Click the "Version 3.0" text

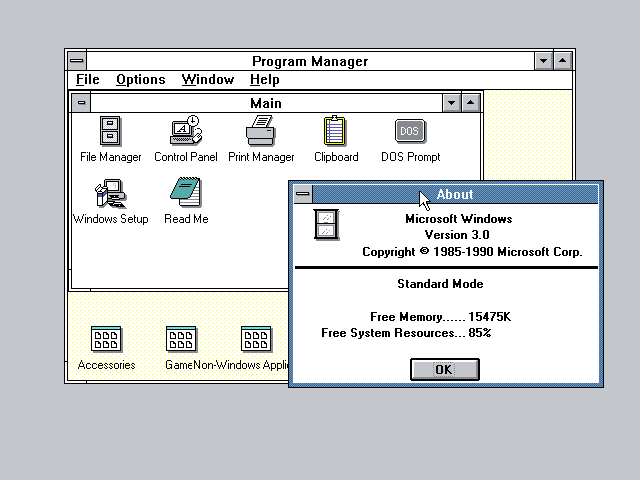457,235
